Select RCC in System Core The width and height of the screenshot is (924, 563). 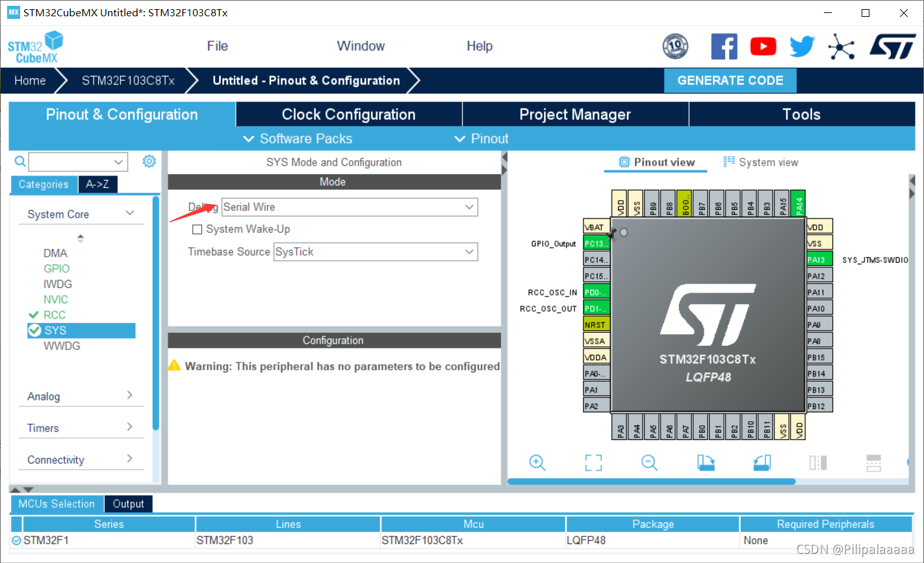click(55, 315)
